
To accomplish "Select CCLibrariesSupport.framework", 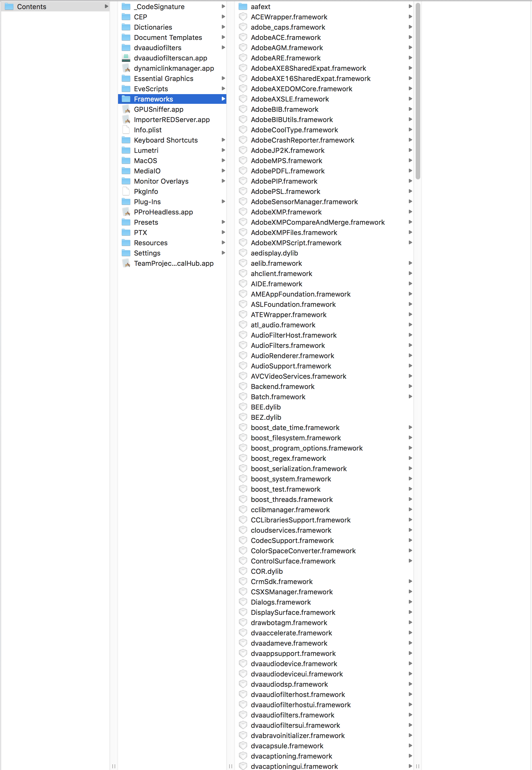I will tap(324, 520).
